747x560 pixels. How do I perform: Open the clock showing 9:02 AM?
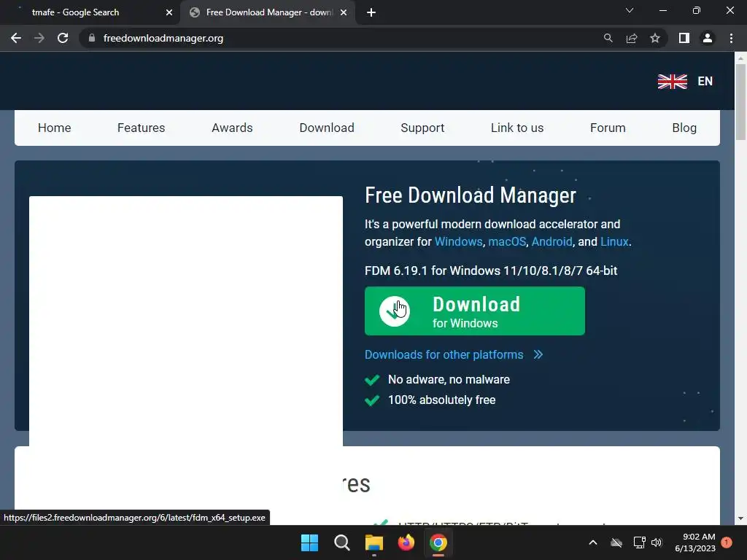[x=695, y=542]
